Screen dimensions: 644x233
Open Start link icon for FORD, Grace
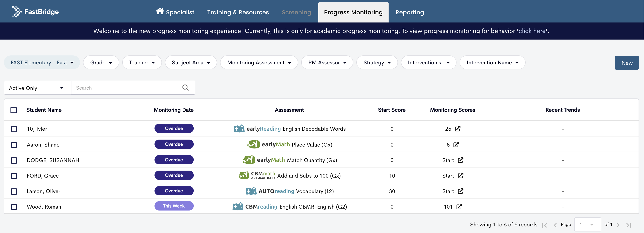[461, 176]
